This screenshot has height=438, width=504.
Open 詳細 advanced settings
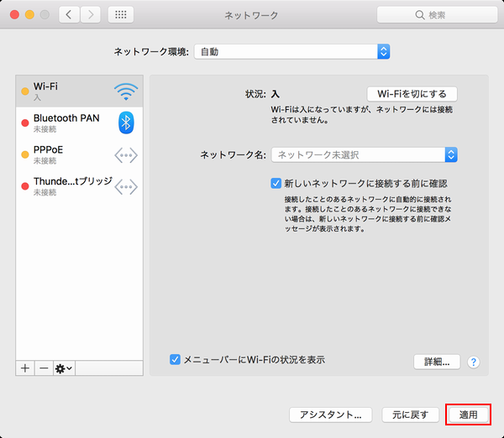(x=436, y=362)
